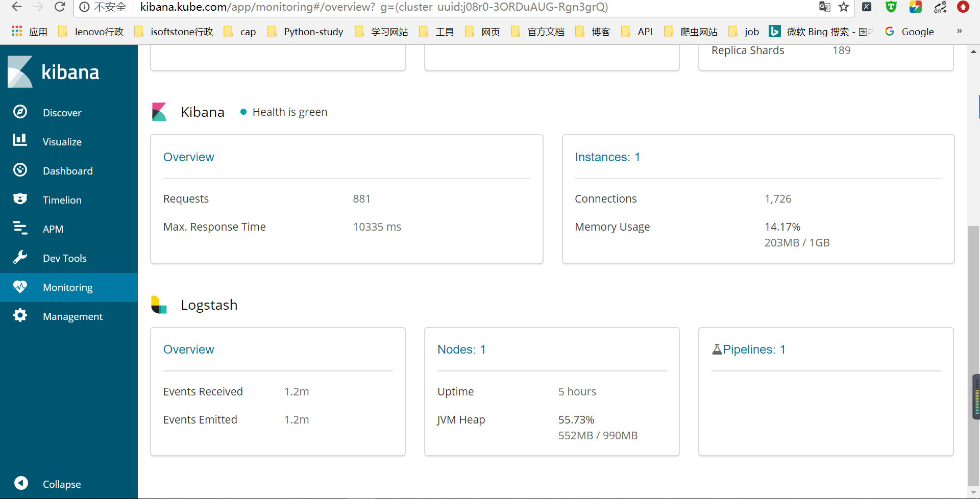The image size is (980, 499).
Task: Open the 学习网站 bookmark folder
Action: [x=381, y=32]
